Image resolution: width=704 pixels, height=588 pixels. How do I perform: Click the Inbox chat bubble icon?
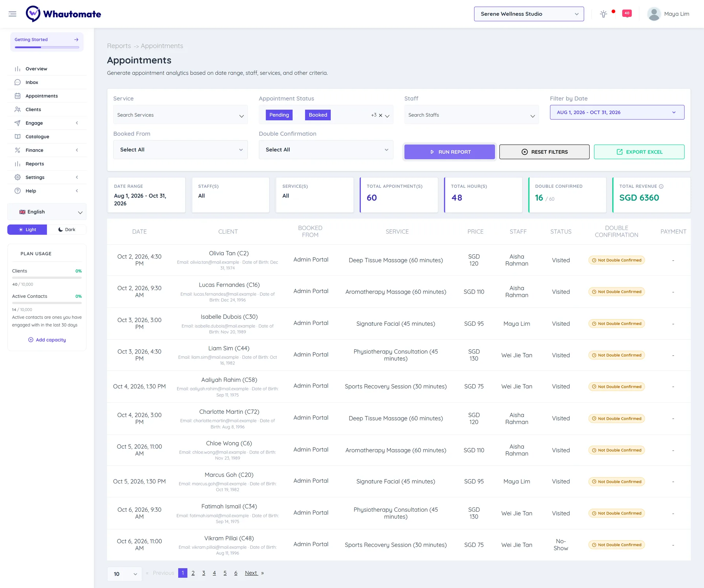pyautogui.click(x=17, y=83)
